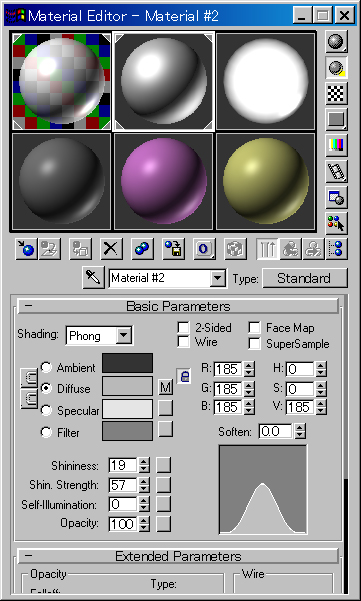Click the Put to Library icon
The width and height of the screenshot is (361, 601).
point(174,249)
